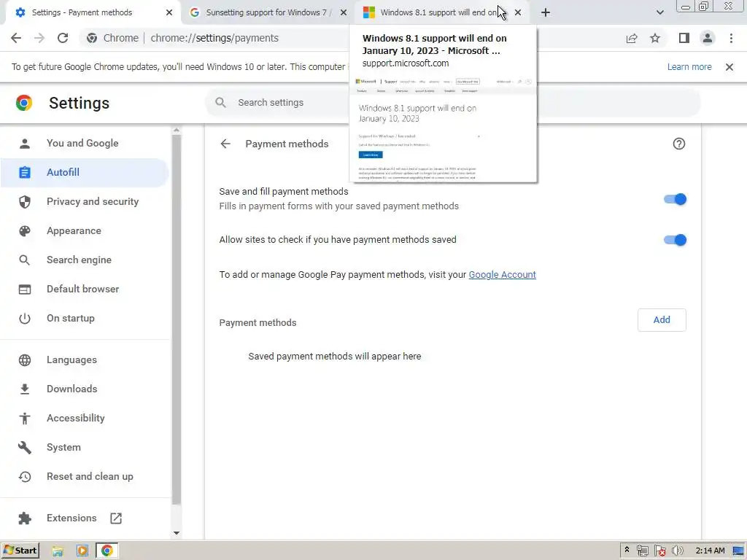Viewport: 747px width, 560px height.
Task: Click the share page icon in the address bar
Action: tap(632, 38)
